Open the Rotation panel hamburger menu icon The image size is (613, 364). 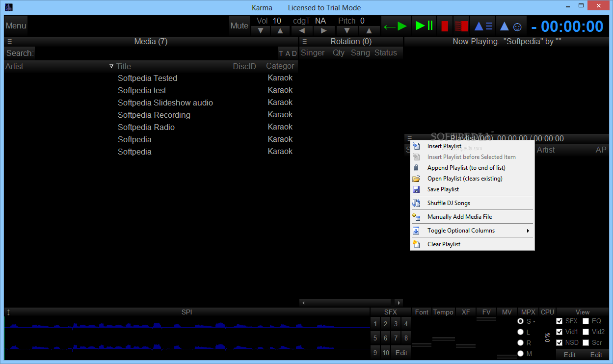[305, 42]
